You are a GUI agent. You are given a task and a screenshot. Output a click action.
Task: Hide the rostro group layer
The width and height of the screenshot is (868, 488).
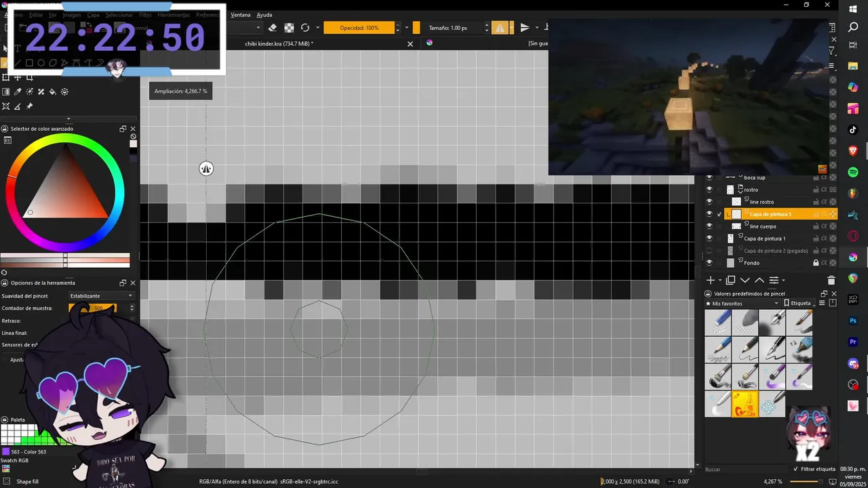tap(709, 190)
